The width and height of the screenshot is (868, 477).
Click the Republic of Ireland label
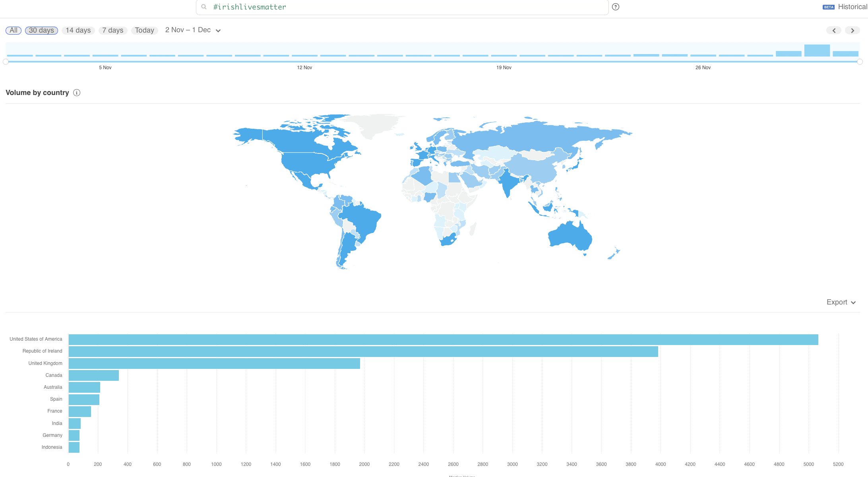coord(42,351)
